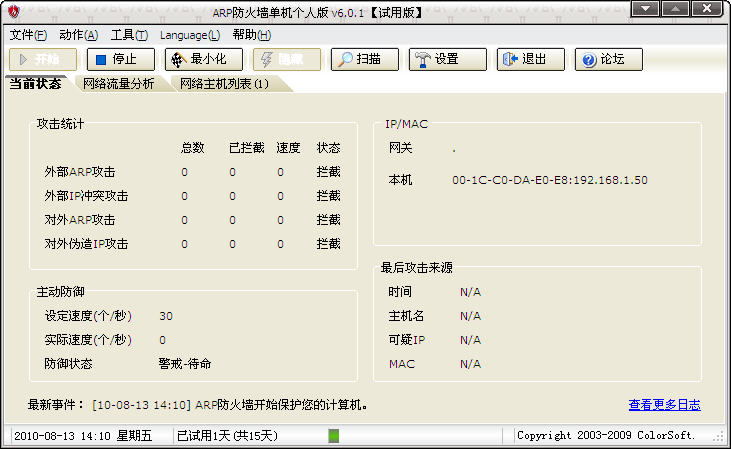Image resolution: width=731 pixels, height=449 pixels.
Task: Click the title bar down-arrow button
Action: click(x=645, y=8)
